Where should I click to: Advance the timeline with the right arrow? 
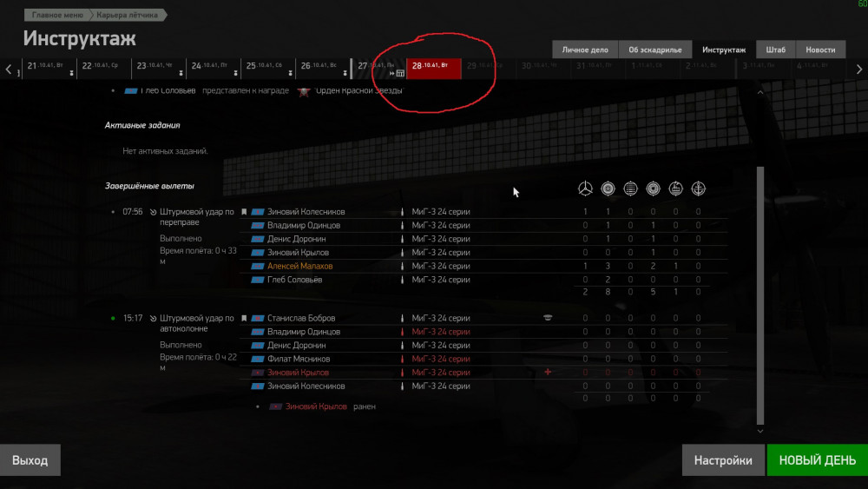[x=858, y=69]
